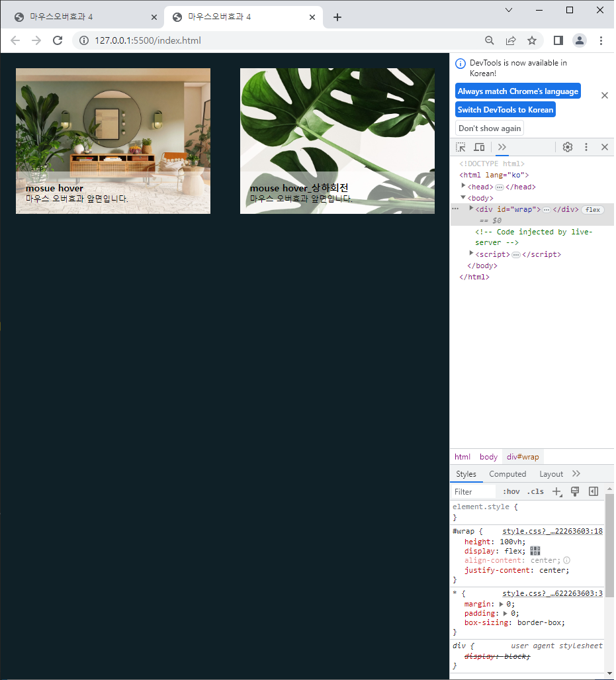This screenshot has height=680, width=616.
Task: Open the flexbox editor icon beside display: flex
Action: [535, 551]
